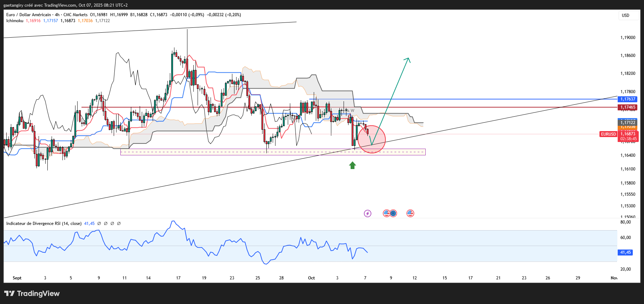Click the red EURUSD symbol tag
This screenshot has width=644, height=304.
tap(609, 134)
